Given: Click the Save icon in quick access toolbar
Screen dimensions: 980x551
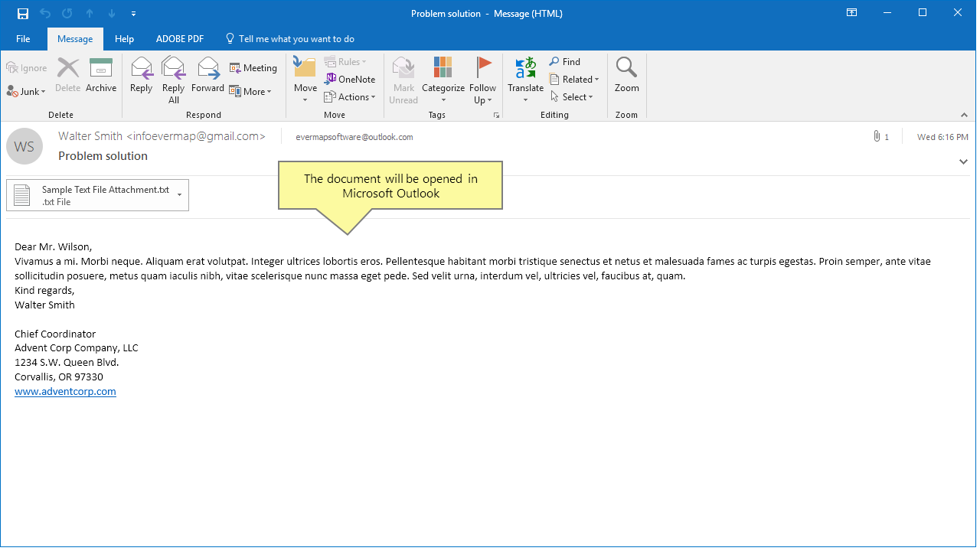Looking at the screenshot, I should [x=23, y=13].
